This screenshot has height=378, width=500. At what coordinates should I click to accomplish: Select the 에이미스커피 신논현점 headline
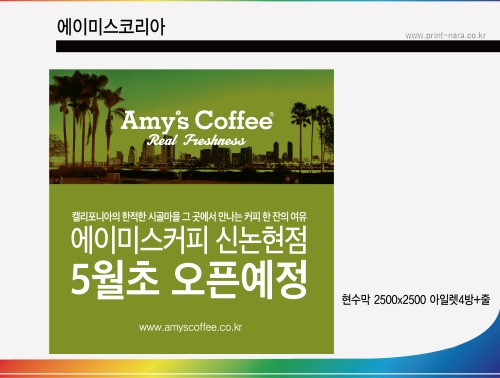(189, 241)
